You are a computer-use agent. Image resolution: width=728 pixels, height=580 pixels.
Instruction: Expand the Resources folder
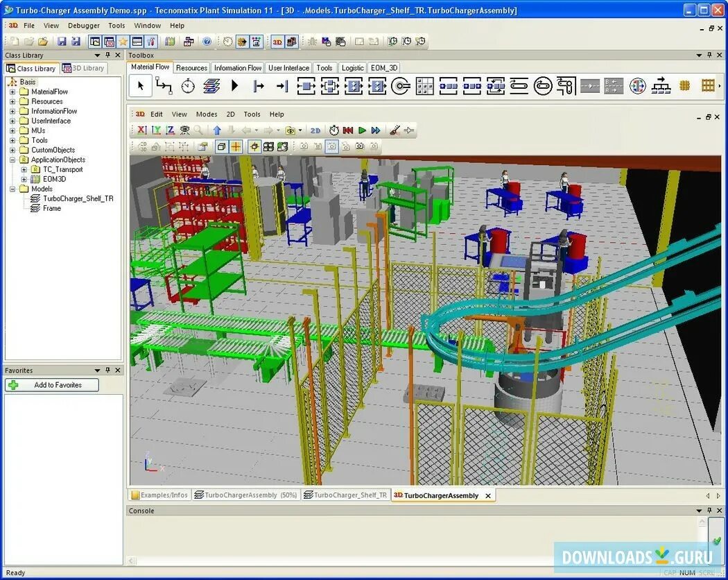[12, 101]
